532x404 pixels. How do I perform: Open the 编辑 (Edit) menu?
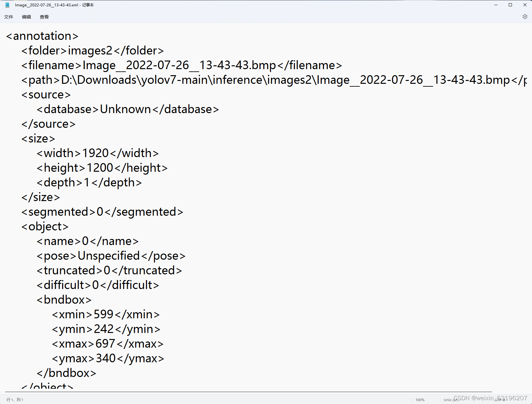point(26,17)
